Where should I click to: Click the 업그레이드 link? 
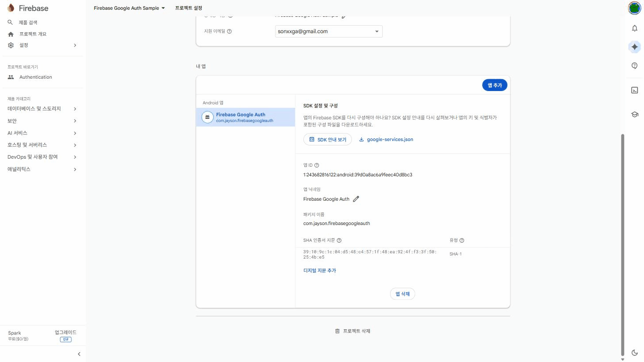65,332
